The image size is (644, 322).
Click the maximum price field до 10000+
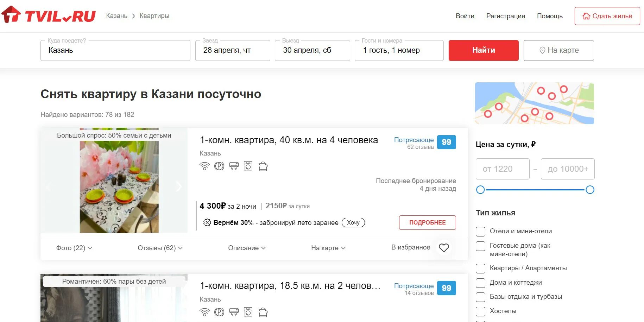tap(568, 169)
